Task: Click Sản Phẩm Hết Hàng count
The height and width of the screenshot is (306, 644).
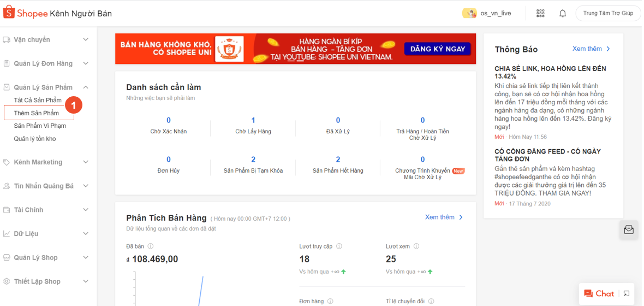Action: tap(338, 160)
